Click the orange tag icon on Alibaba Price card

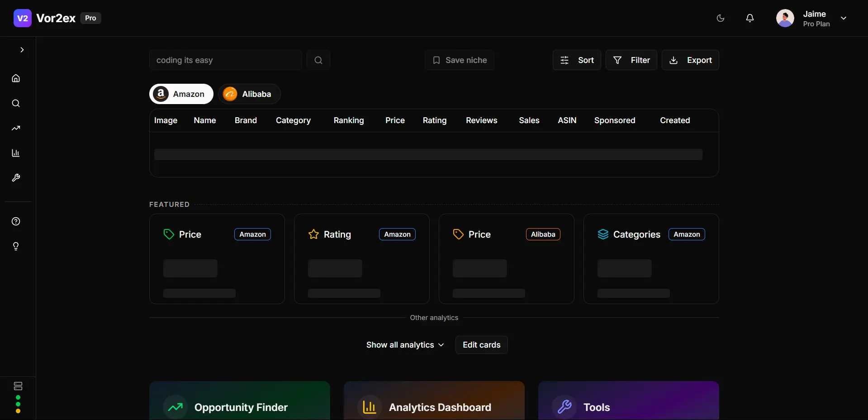[x=458, y=234]
